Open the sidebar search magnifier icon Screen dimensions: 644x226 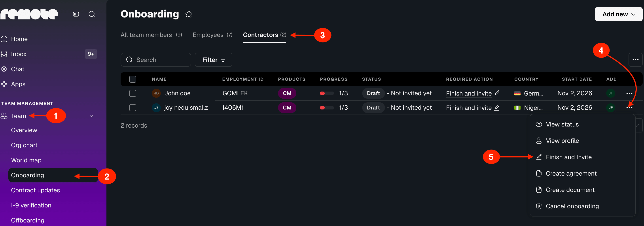tap(92, 14)
